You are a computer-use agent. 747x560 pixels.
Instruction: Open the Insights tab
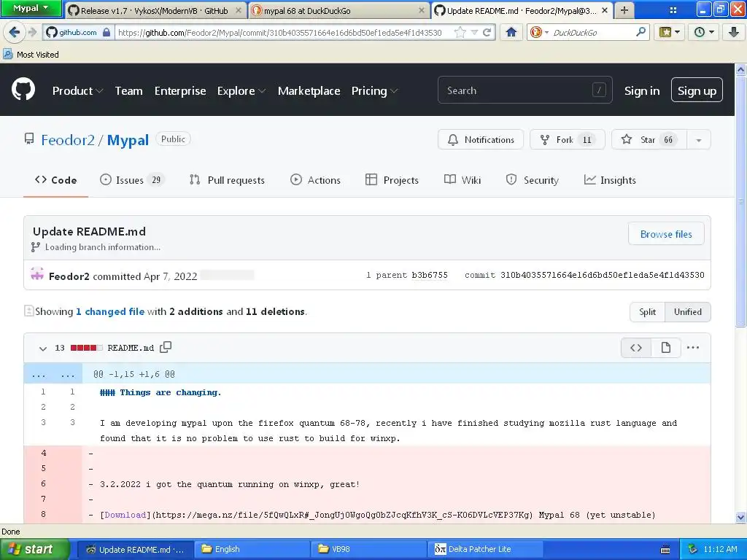click(610, 180)
